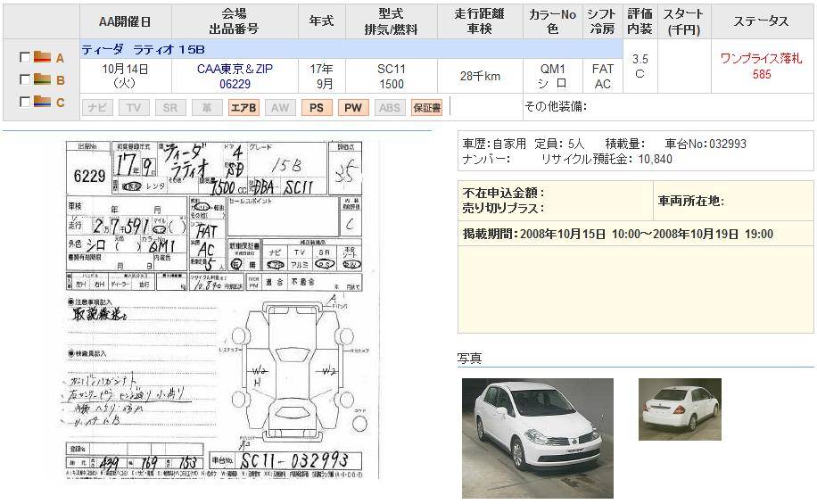Viewport: 817px width, 504px height.
Task: Click the SC11 1500 model cell
Action: (x=392, y=76)
